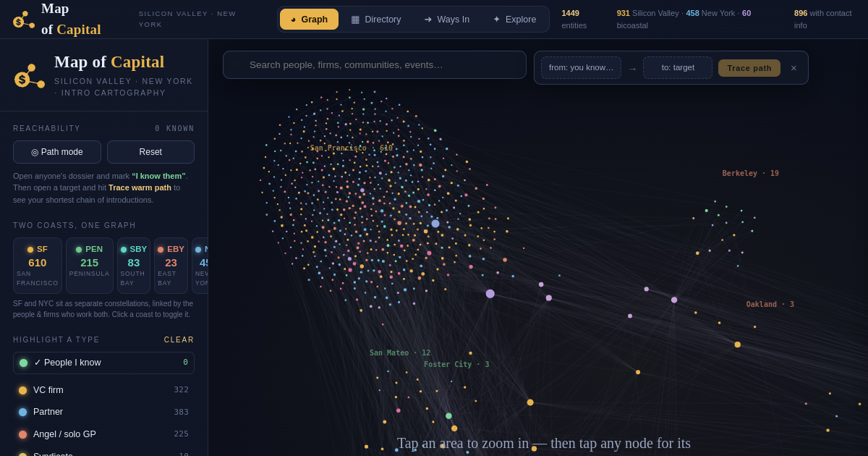This screenshot has height=456, width=868.
Task: Set the 'from: you know…' path source
Action: 581,67
